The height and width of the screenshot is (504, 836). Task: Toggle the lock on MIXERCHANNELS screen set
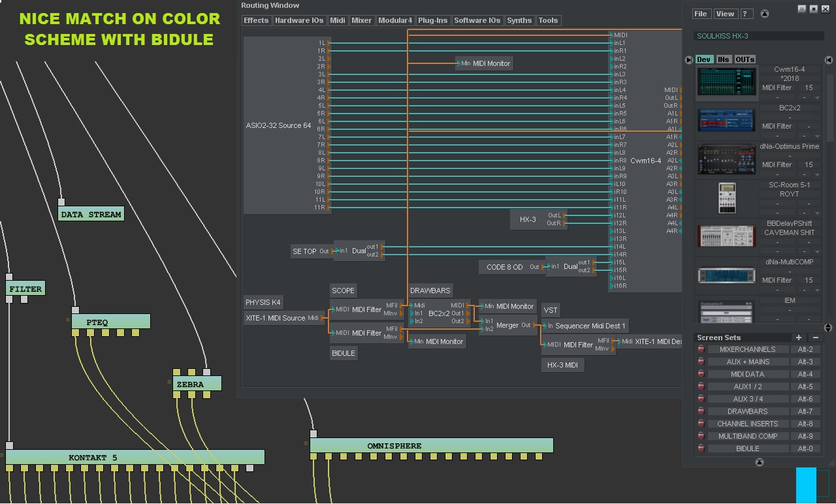(701, 349)
